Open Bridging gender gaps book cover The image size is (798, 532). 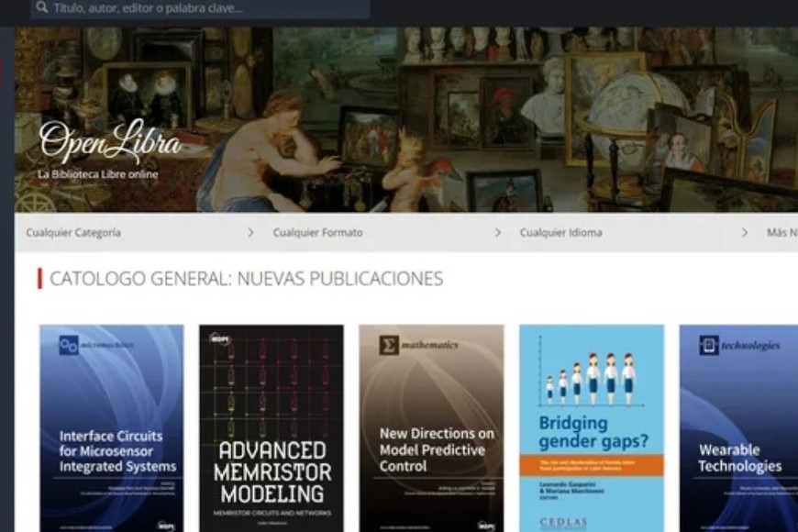(x=592, y=428)
